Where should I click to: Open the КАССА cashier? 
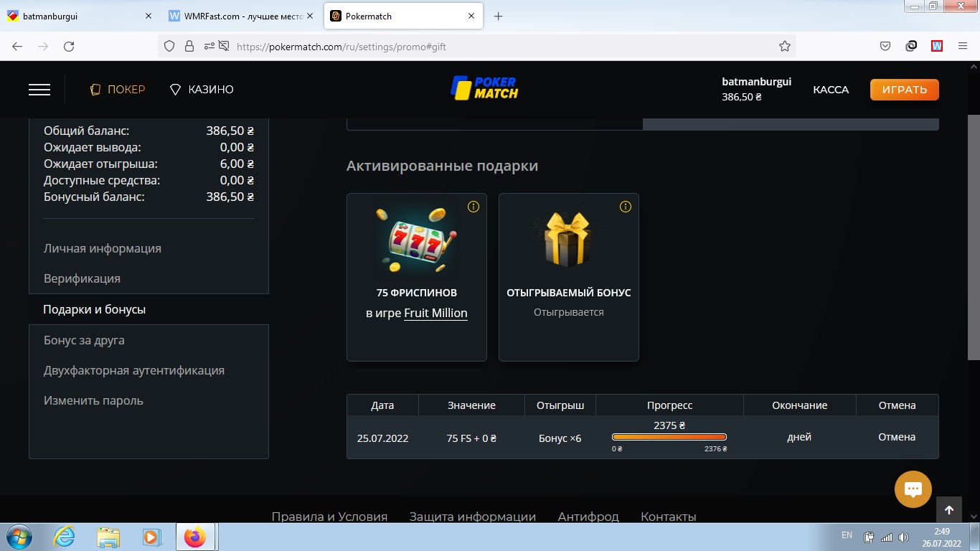pyautogui.click(x=831, y=90)
